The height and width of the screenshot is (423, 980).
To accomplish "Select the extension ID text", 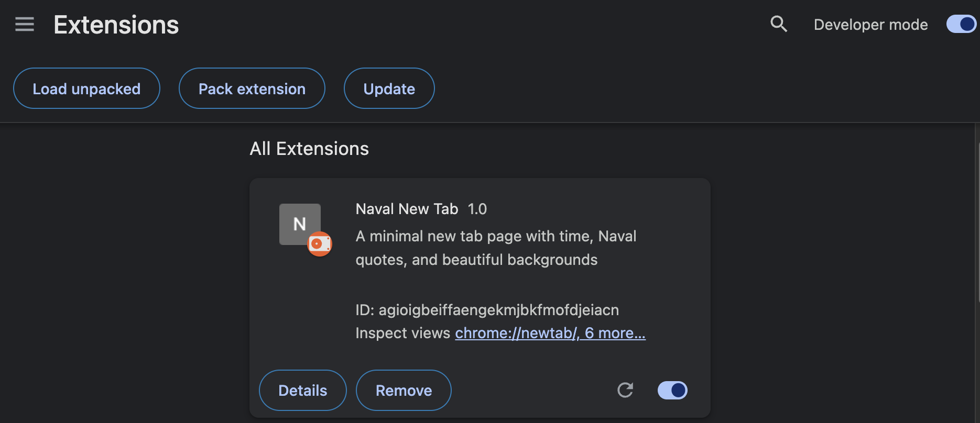I will click(487, 310).
